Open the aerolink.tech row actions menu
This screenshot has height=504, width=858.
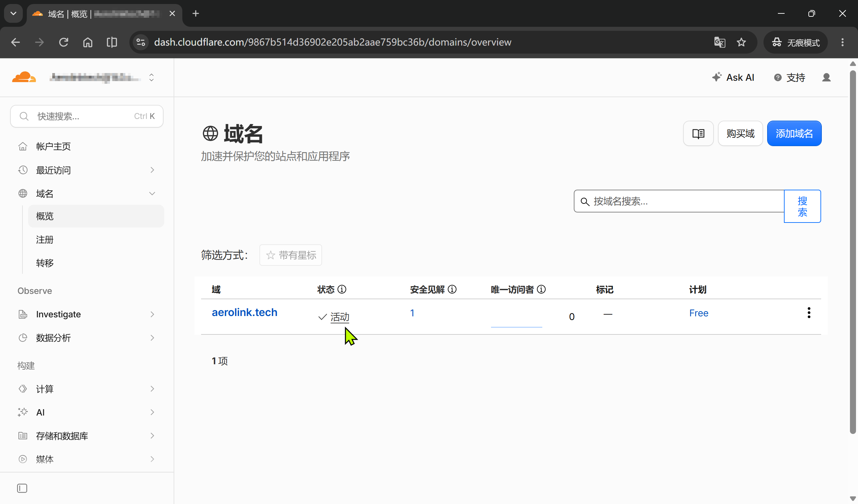click(x=809, y=313)
